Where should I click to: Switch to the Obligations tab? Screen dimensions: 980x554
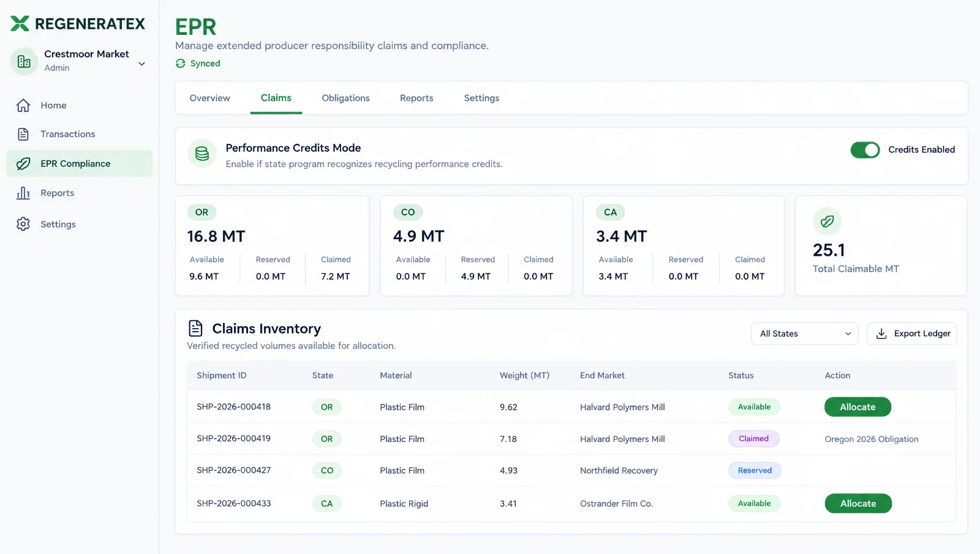[x=345, y=98]
